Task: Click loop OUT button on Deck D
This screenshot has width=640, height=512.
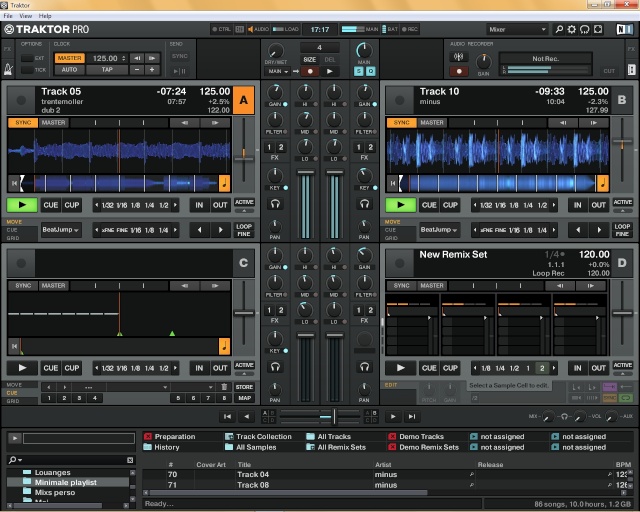Action: [x=598, y=368]
